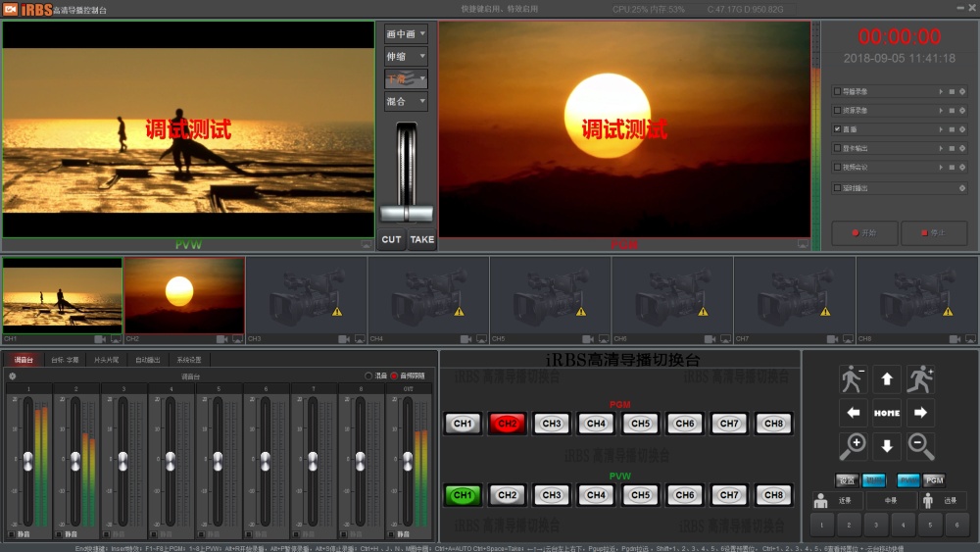Open the 下滑 transition dropdown

click(x=406, y=78)
